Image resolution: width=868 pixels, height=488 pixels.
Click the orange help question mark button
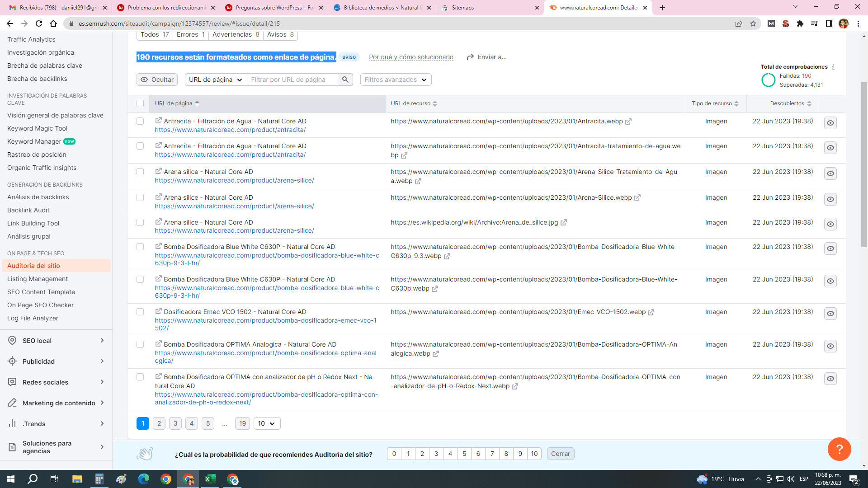tap(840, 449)
